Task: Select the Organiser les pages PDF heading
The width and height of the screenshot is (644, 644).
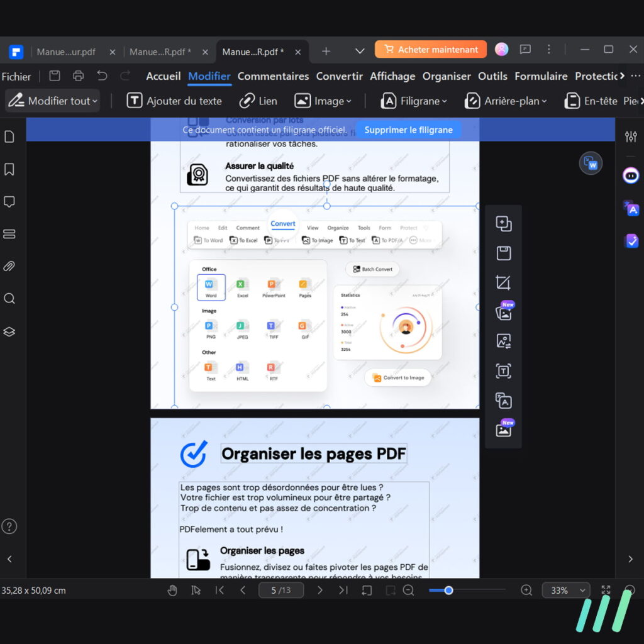Action: [314, 453]
